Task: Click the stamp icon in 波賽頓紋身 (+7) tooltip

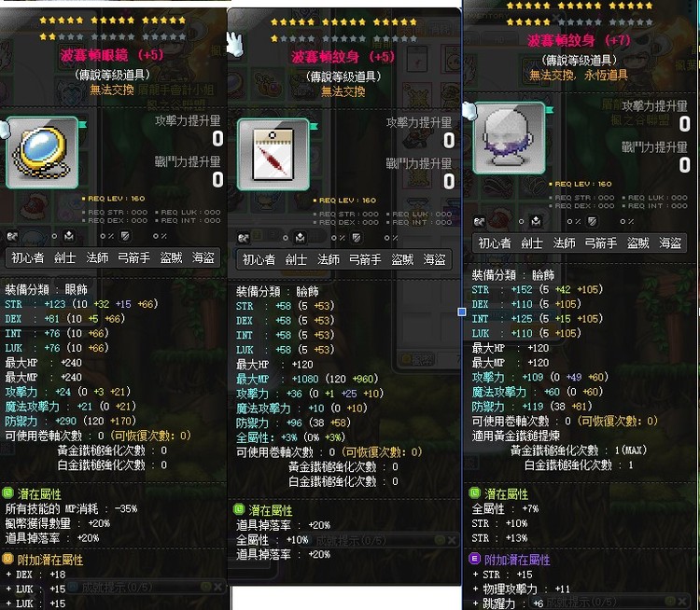Action: point(536,221)
